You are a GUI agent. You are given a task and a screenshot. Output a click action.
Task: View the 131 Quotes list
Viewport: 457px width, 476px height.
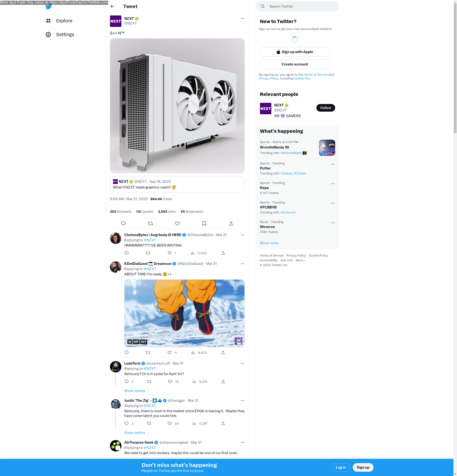pos(145,212)
